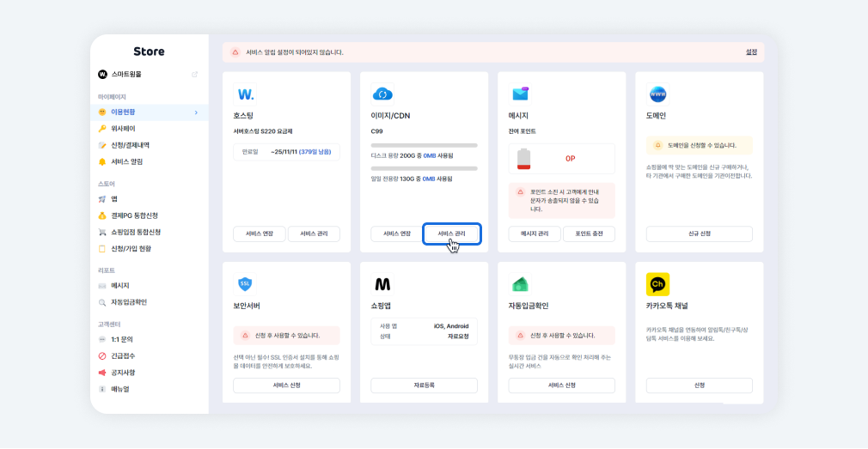Screen dimensions: 868x449
Task: Click the 자료요청 status value in 쇼핑앱
Action: (458, 337)
